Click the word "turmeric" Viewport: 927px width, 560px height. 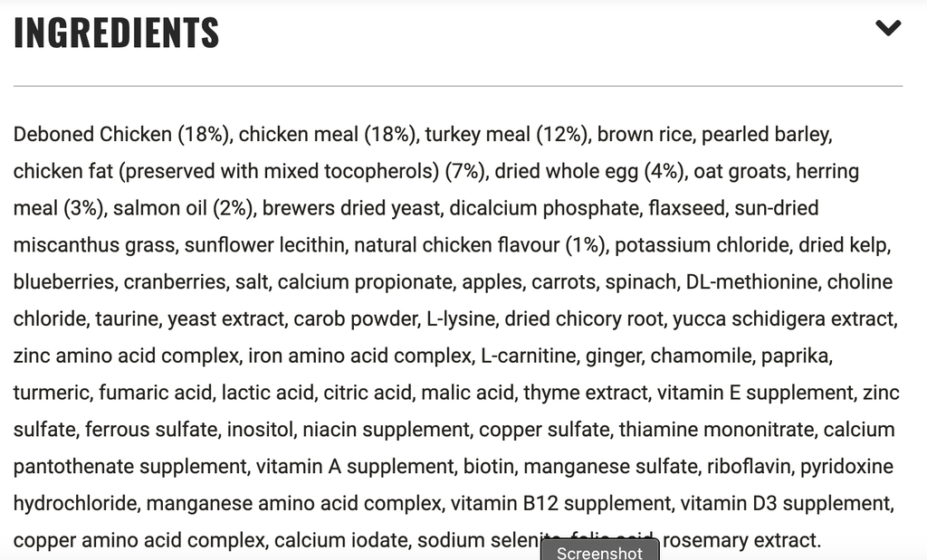tap(51, 393)
